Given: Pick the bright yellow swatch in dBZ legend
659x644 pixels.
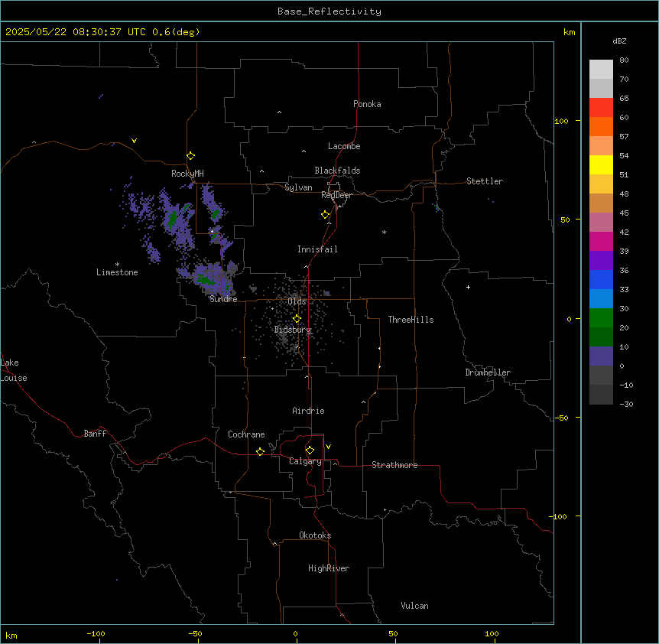Looking at the screenshot, I should [601, 164].
